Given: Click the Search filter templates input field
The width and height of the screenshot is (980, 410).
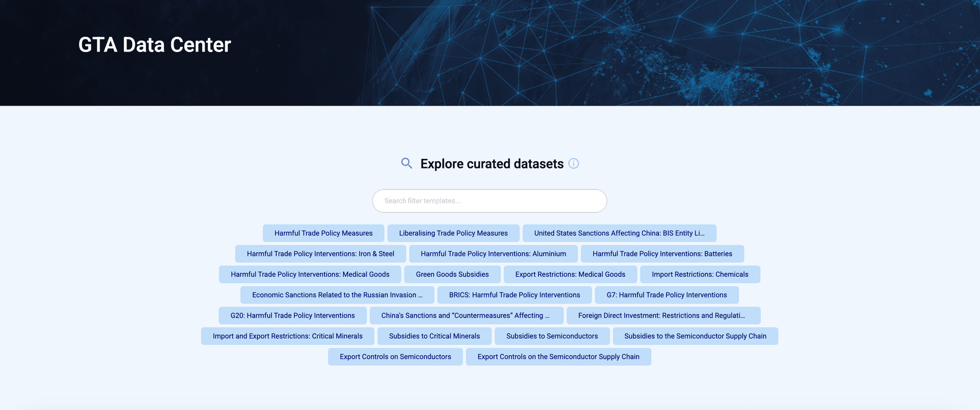Looking at the screenshot, I should (x=489, y=201).
